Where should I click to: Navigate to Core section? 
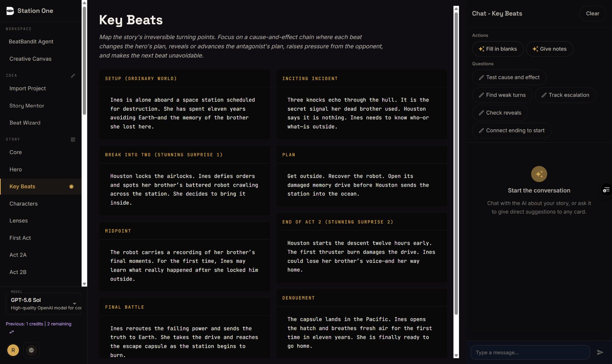click(41, 152)
